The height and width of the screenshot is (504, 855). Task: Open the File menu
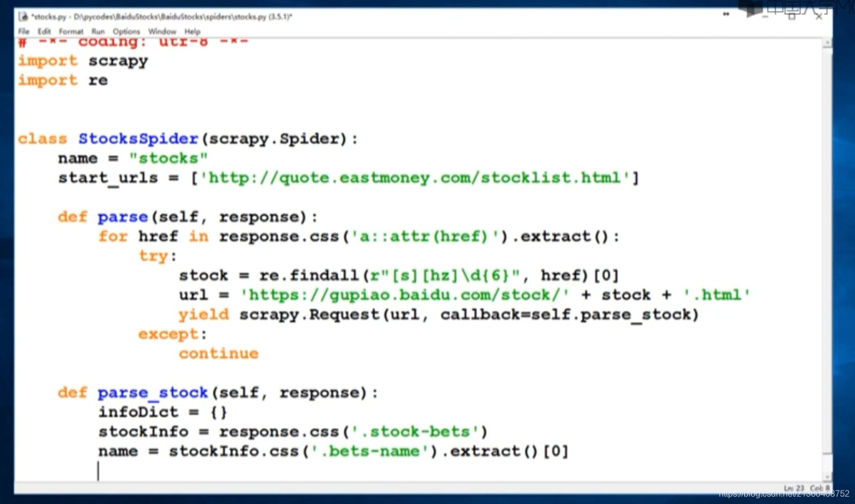[x=24, y=32]
